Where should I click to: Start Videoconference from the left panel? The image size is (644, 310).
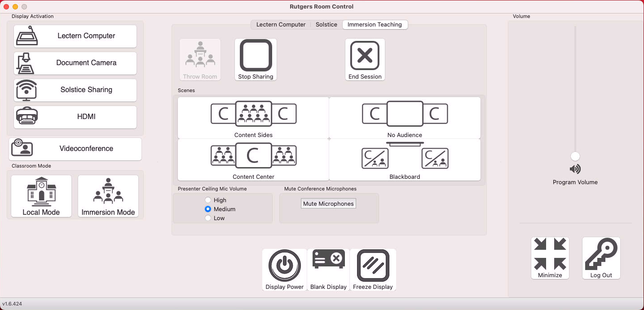tap(75, 149)
